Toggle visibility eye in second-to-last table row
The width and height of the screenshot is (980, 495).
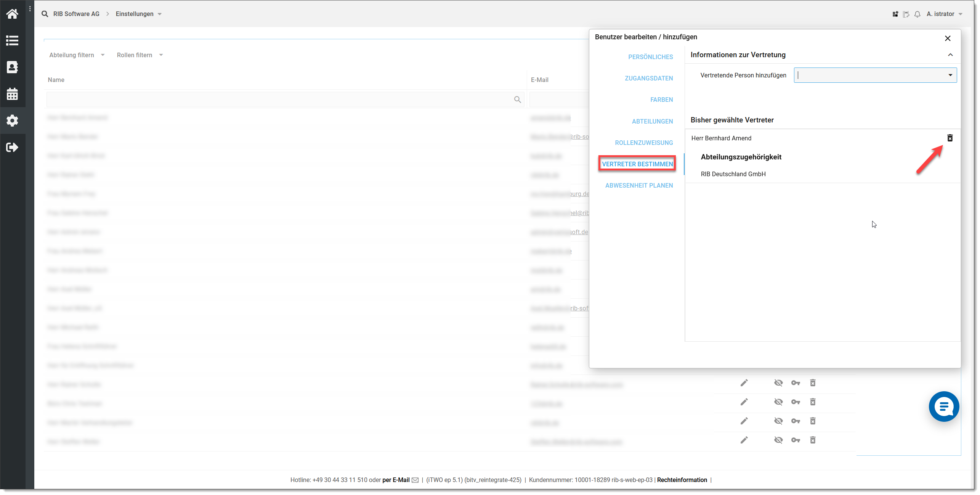[778, 421]
